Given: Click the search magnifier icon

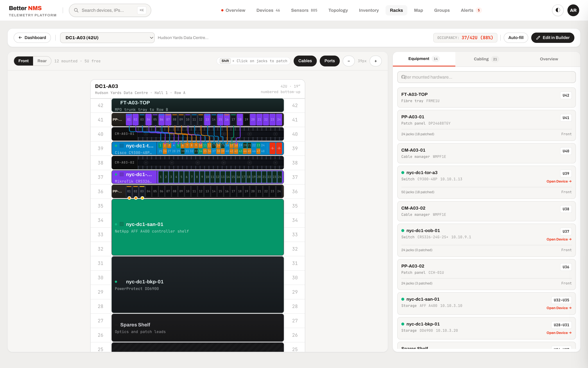Looking at the screenshot, I should 76,10.
